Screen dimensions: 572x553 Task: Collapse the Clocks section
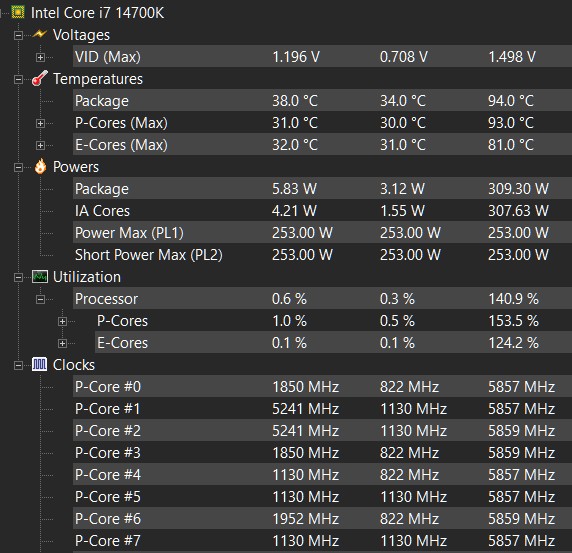point(18,365)
